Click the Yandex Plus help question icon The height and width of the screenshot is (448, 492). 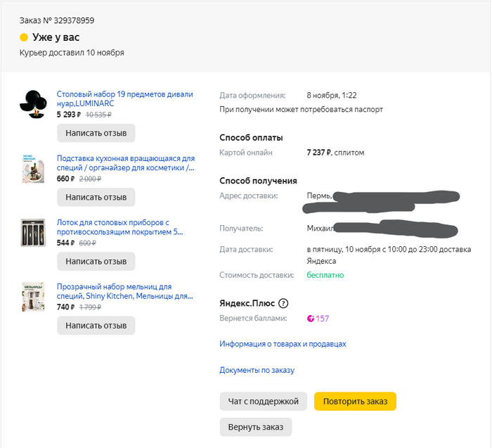(x=283, y=304)
